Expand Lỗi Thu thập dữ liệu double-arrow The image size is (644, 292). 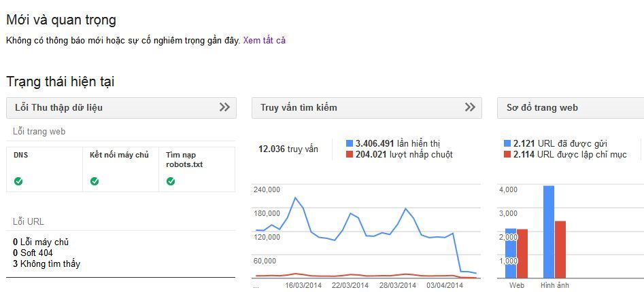click(224, 107)
